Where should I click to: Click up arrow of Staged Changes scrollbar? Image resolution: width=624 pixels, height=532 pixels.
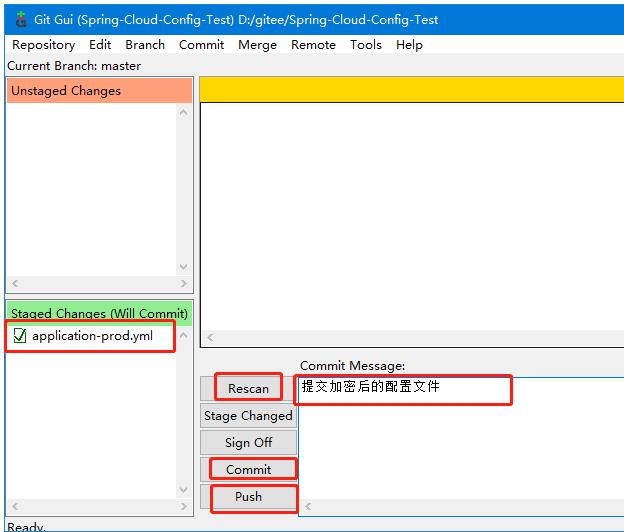(x=183, y=335)
